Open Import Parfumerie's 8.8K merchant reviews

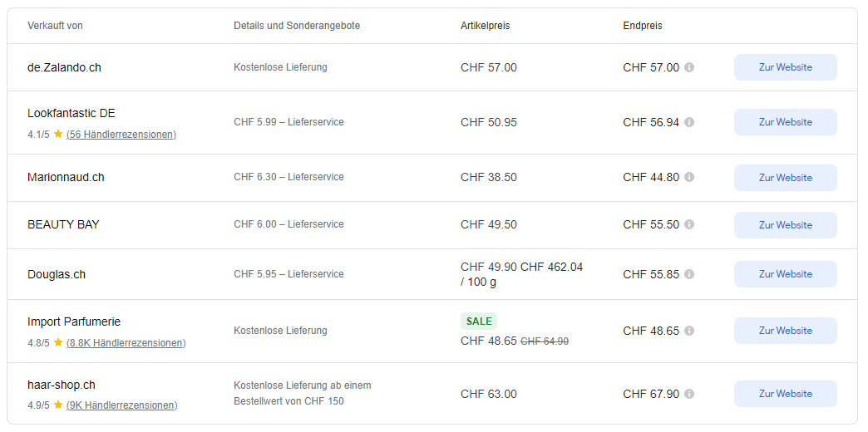[126, 342]
